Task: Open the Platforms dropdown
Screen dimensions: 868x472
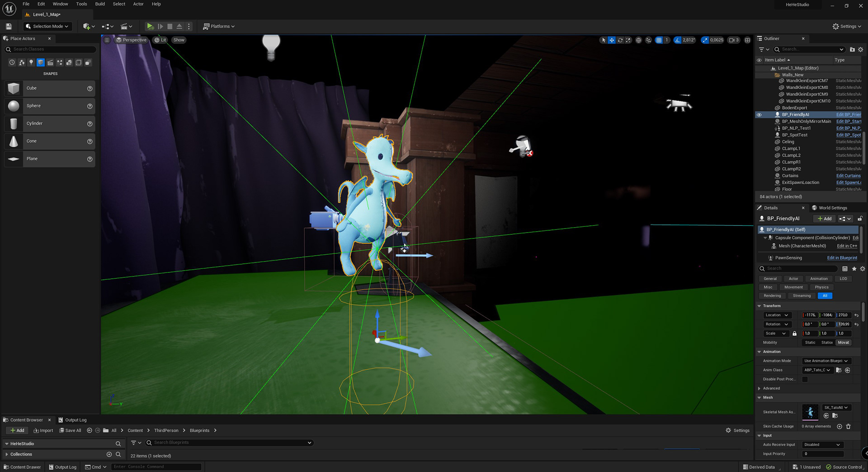Action: pos(219,26)
